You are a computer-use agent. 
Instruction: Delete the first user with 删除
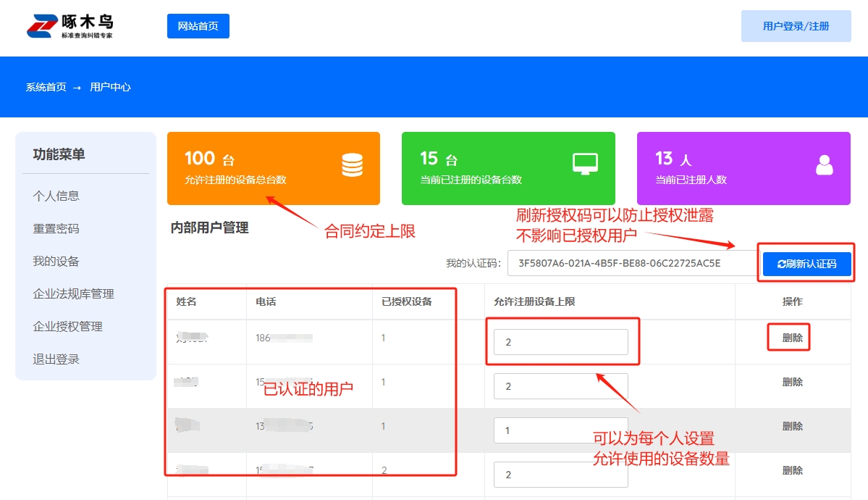point(792,338)
